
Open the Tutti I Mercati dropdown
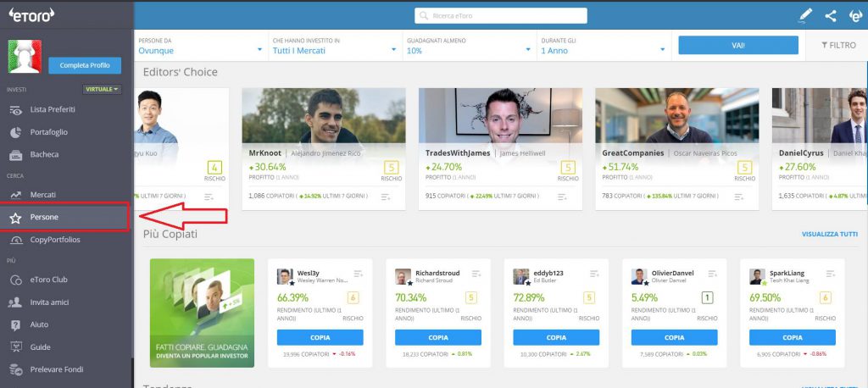pos(336,46)
